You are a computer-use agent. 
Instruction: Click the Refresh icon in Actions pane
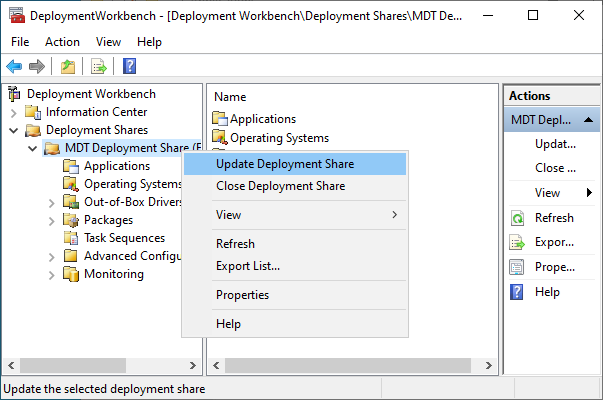tap(517, 218)
